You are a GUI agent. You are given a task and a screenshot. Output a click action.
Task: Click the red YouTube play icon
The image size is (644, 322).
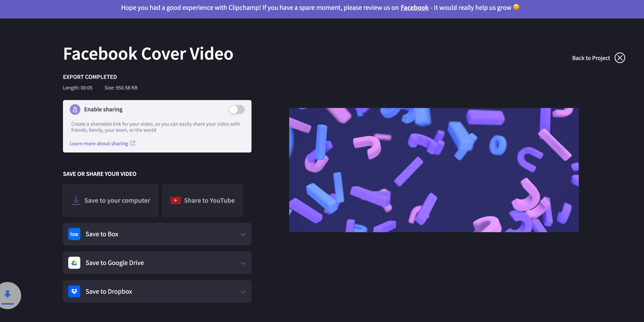[176, 200]
